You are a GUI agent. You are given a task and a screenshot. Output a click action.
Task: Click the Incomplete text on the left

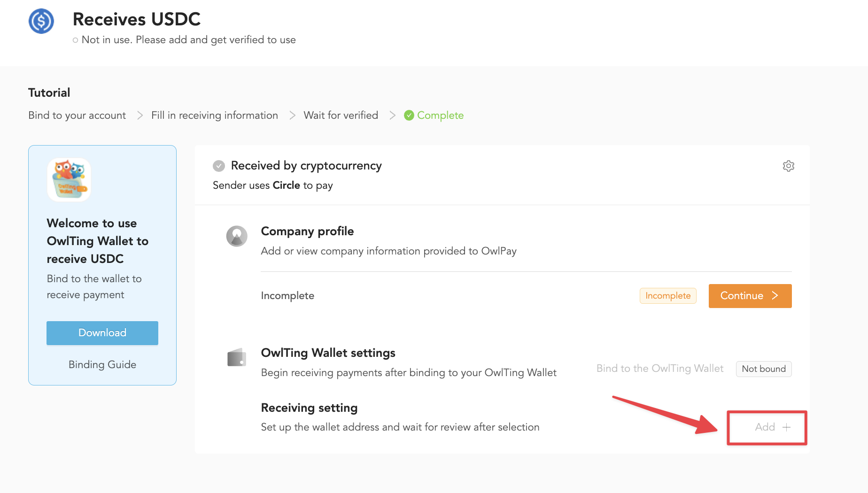(287, 296)
